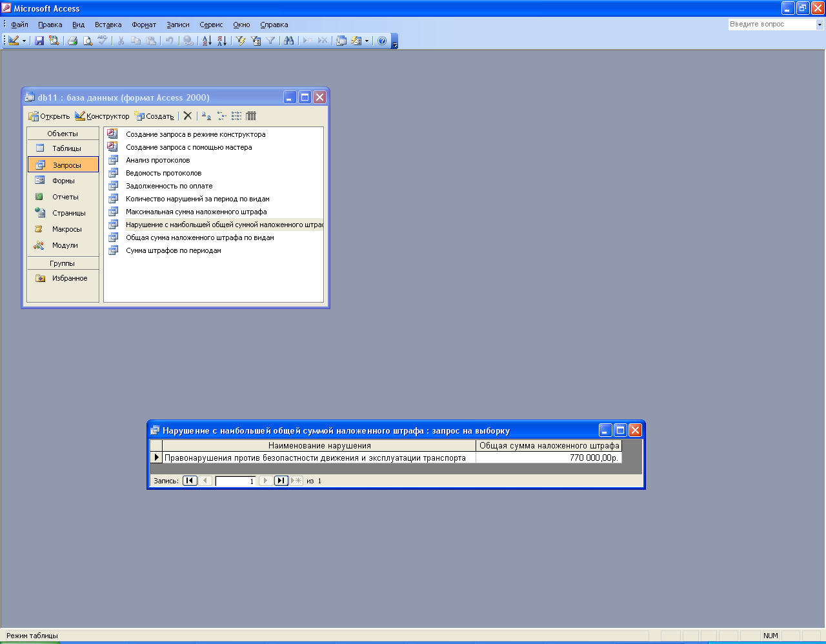Select Модули in Objects pane
The height and width of the screenshot is (644, 826).
click(x=63, y=245)
